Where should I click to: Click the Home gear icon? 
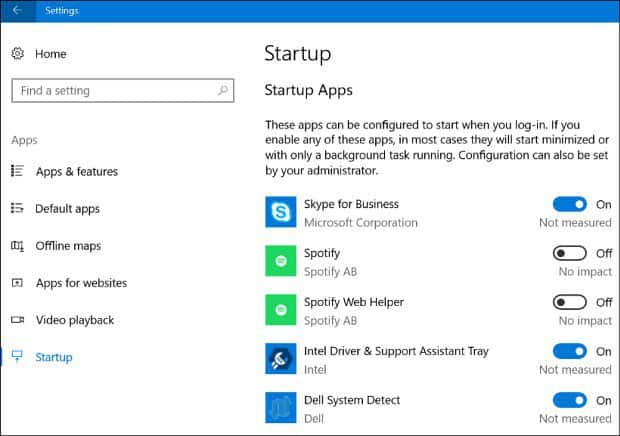pyautogui.click(x=17, y=53)
